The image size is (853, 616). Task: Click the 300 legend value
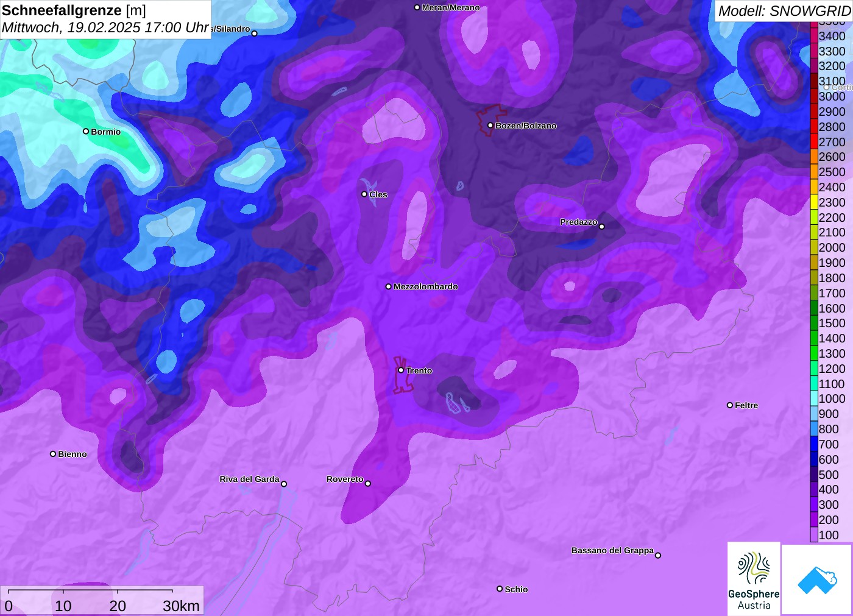coord(829,504)
